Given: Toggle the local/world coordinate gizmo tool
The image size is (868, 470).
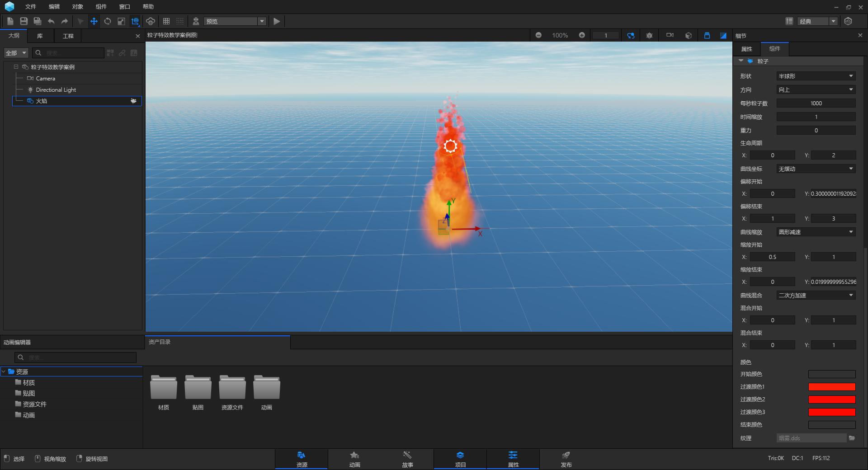Looking at the screenshot, I should pos(135,21).
